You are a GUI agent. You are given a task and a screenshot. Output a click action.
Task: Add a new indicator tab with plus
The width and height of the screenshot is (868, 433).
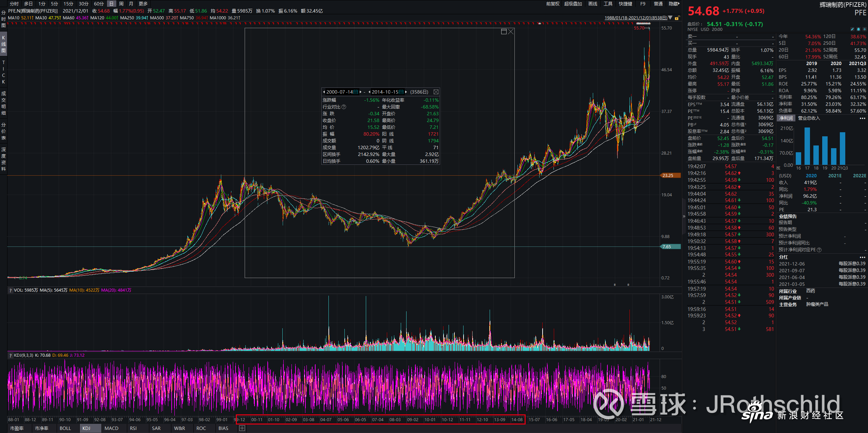[242, 428]
